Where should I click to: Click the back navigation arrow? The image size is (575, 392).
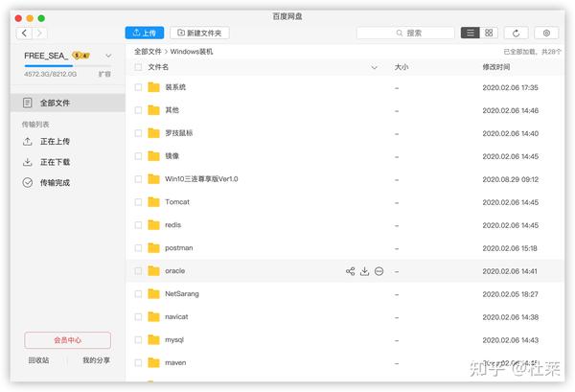coord(24,33)
